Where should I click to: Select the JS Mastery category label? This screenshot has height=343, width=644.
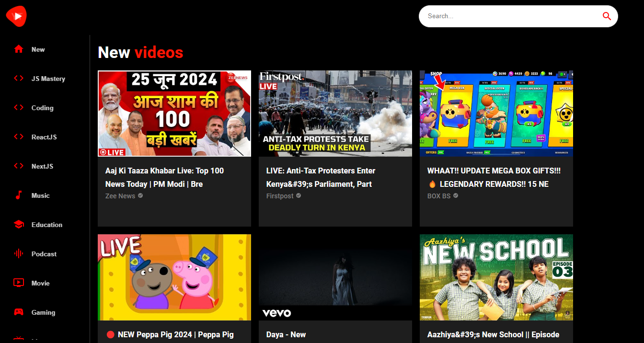[x=48, y=79]
